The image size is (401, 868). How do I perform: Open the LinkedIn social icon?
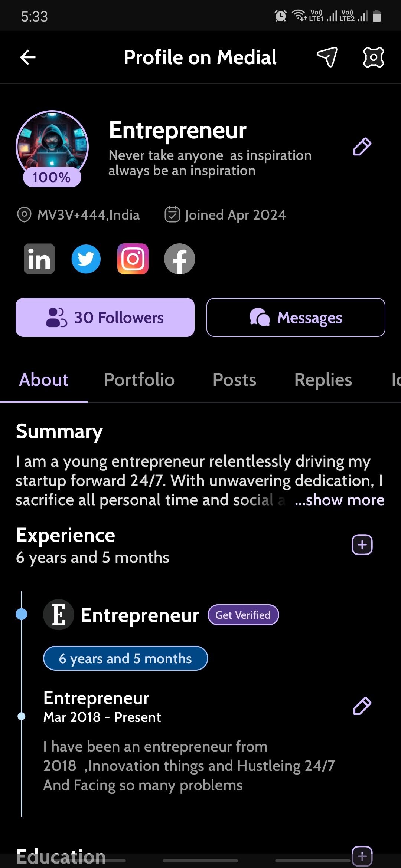[39, 259]
